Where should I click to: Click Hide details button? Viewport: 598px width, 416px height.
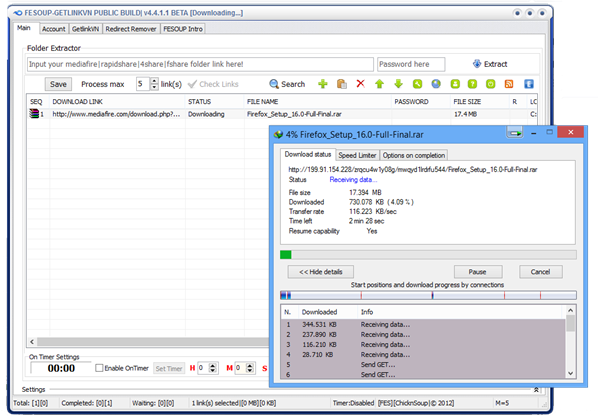(321, 271)
